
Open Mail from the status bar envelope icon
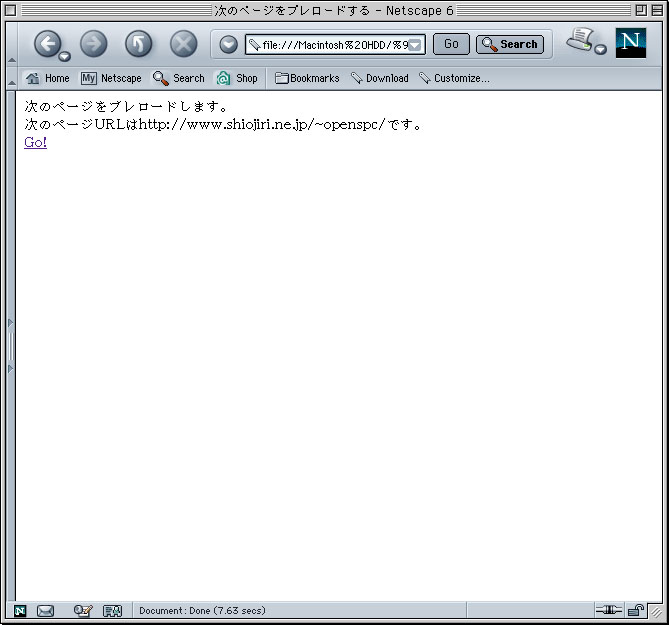pos(45,611)
